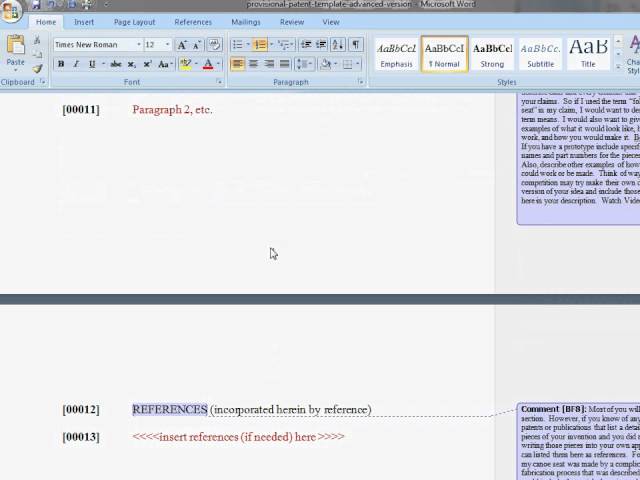Select the Format Painter brush
This screenshot has width=640, height=480.
point(37,69)
